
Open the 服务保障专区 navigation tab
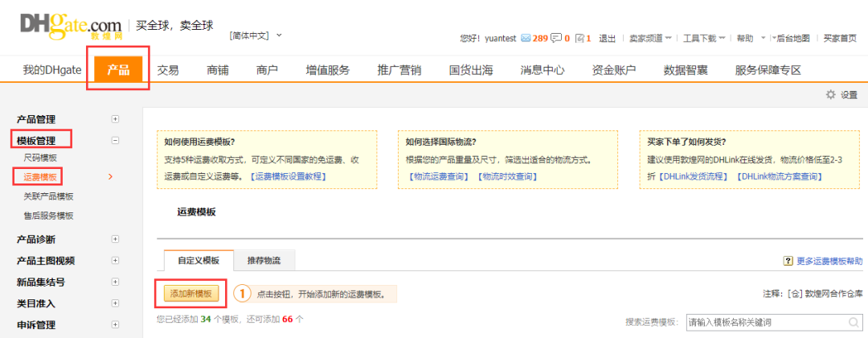pos(768,70)
